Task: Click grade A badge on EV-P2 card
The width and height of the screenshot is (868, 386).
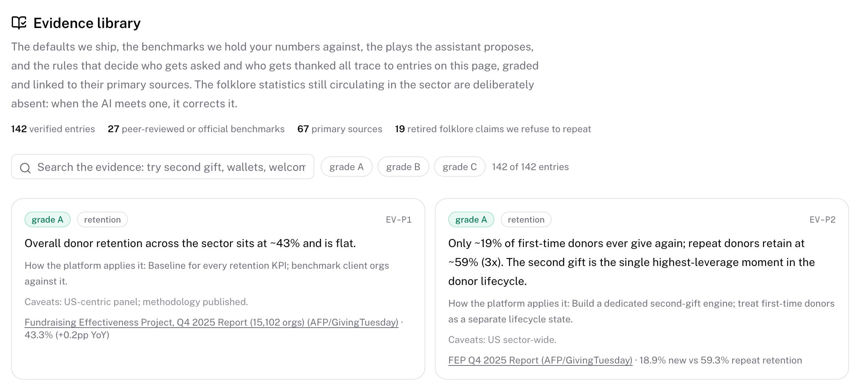Action: pyautogui.click(x=471, y=219)
